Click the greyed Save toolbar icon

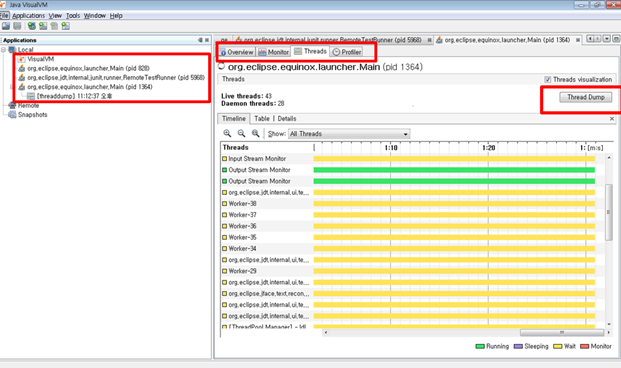click(x=17, y=26)
